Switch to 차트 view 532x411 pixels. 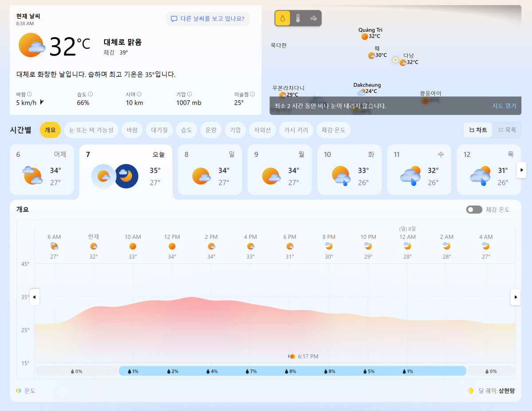pos(478,130)
